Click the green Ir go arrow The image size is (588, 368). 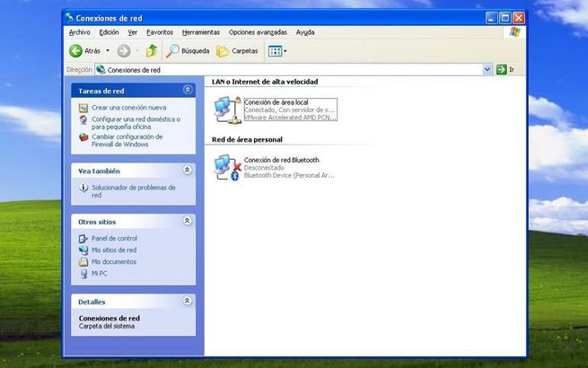(x=502, y=69)
